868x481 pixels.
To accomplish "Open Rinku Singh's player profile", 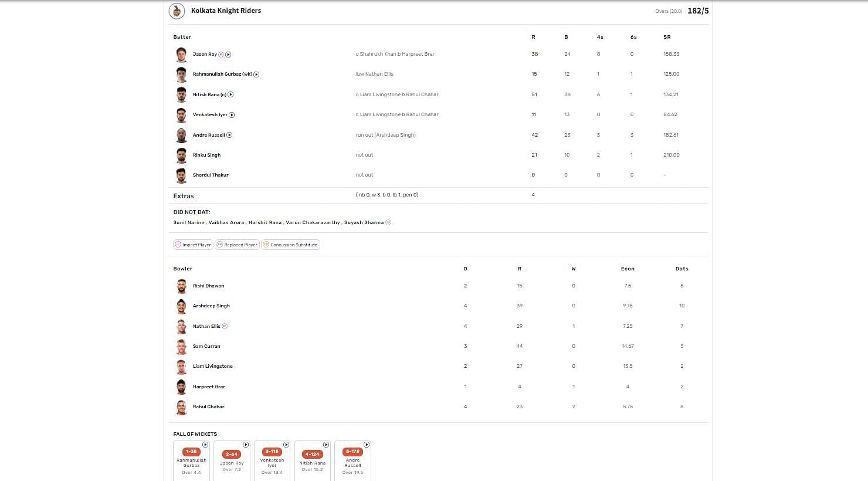I will click(206, 155).
